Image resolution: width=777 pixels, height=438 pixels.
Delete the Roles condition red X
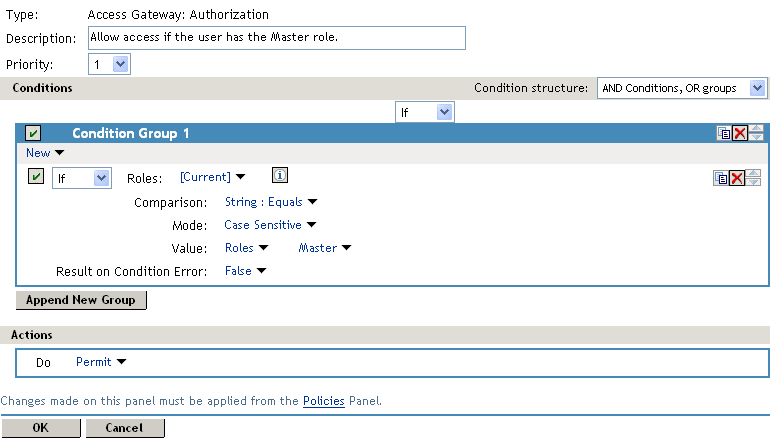tap(736, 177)
